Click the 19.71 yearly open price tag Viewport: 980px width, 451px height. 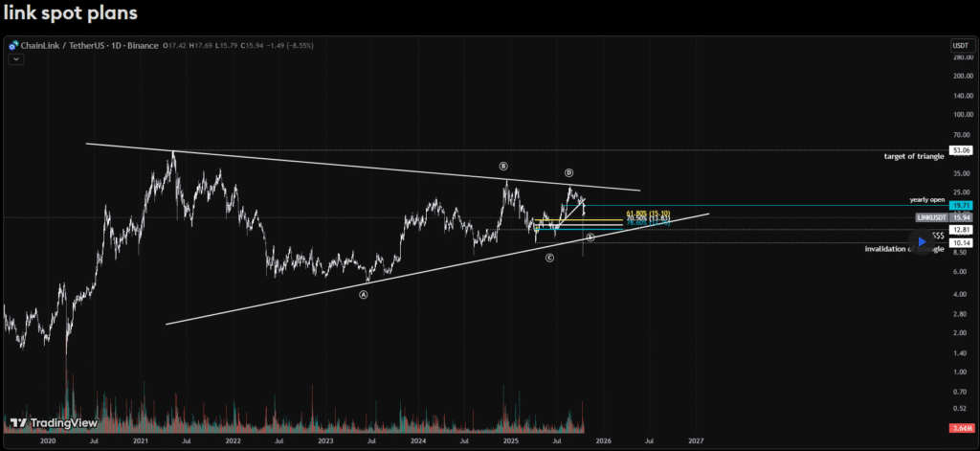coord(961,205)
